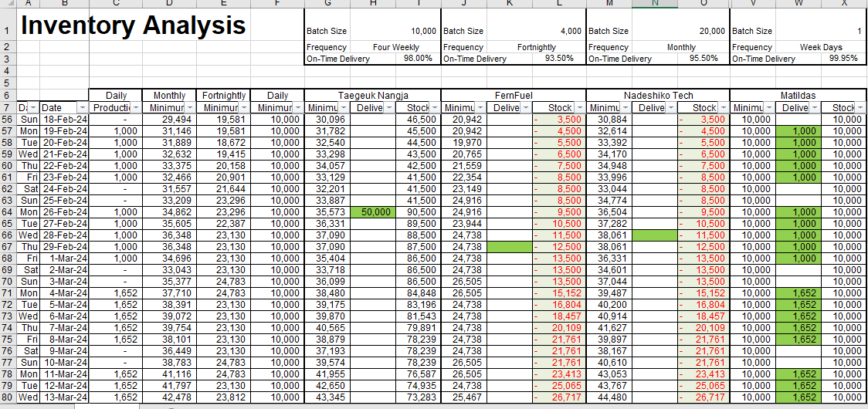Open Nadeshiko Tech Delivery filter dropdown
The image size is (868, 409).
tap(671, 107)
